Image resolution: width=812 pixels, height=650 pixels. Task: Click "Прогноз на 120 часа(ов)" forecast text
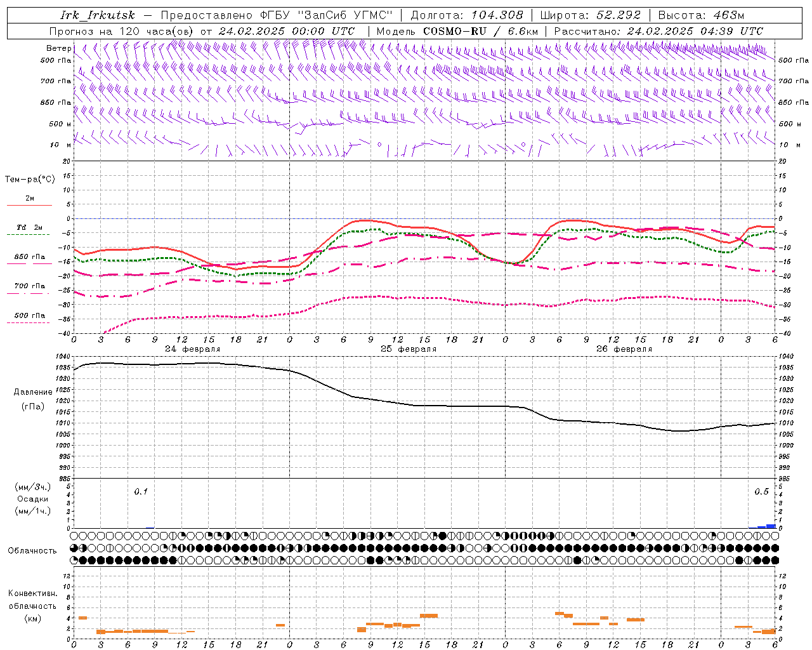pos(122,31)
